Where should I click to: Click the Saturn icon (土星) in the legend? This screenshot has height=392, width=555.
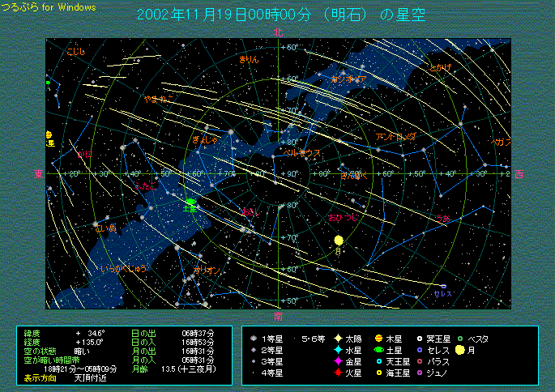(x=379, y=350)
